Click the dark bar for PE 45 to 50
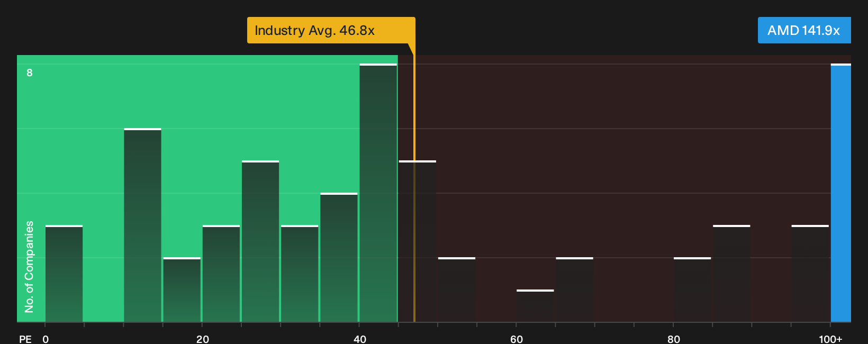The width and height of the screenshot is (868, 344). point(417,241)
